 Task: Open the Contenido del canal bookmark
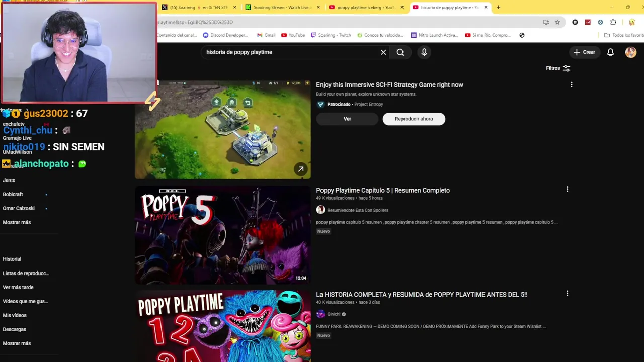(177, 35)
